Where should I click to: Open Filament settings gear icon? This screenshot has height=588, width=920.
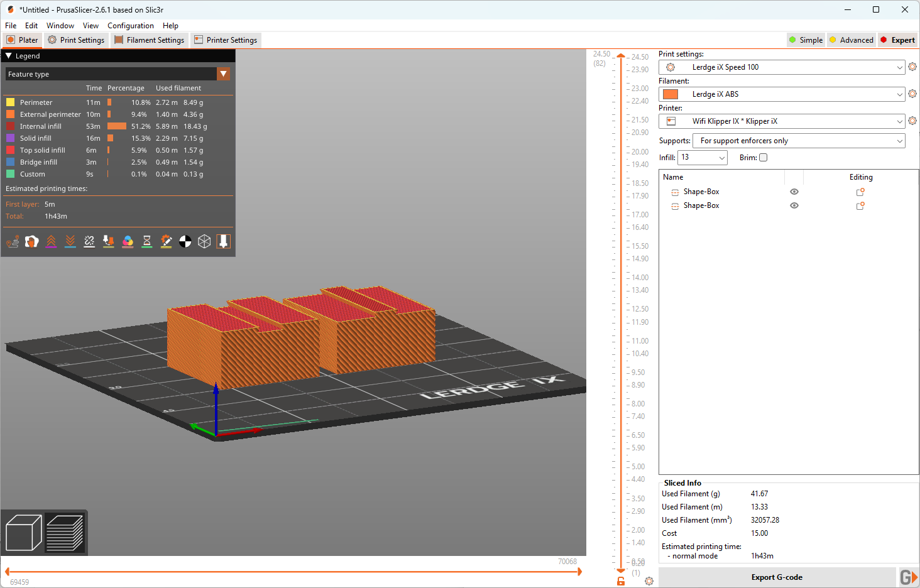[x=912, y=94]
